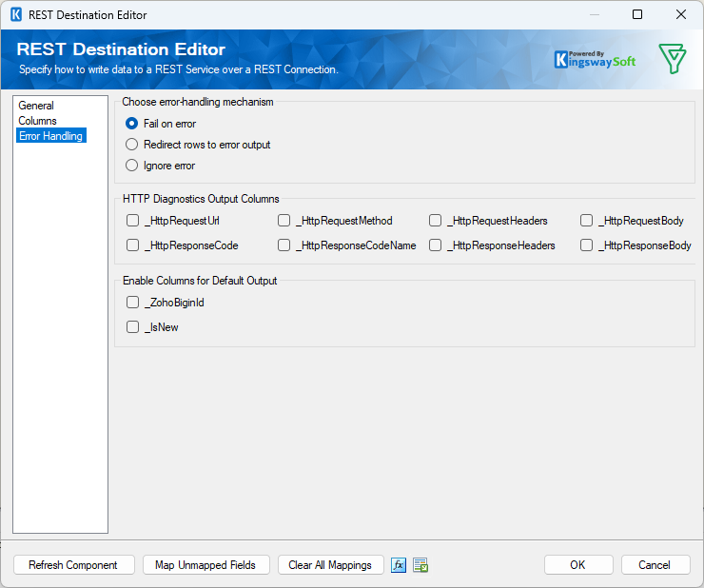
Task: Switch to the Columns page
Action: 37,121
